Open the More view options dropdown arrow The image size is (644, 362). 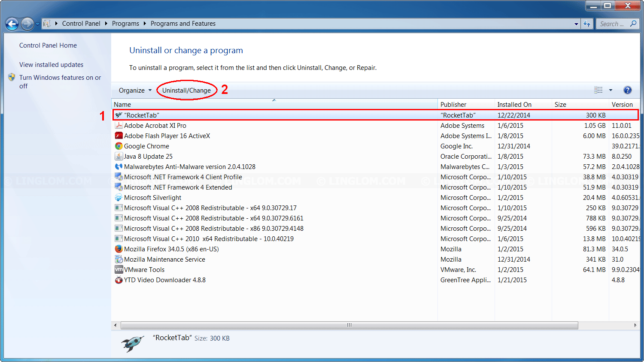tap(611, 90)
